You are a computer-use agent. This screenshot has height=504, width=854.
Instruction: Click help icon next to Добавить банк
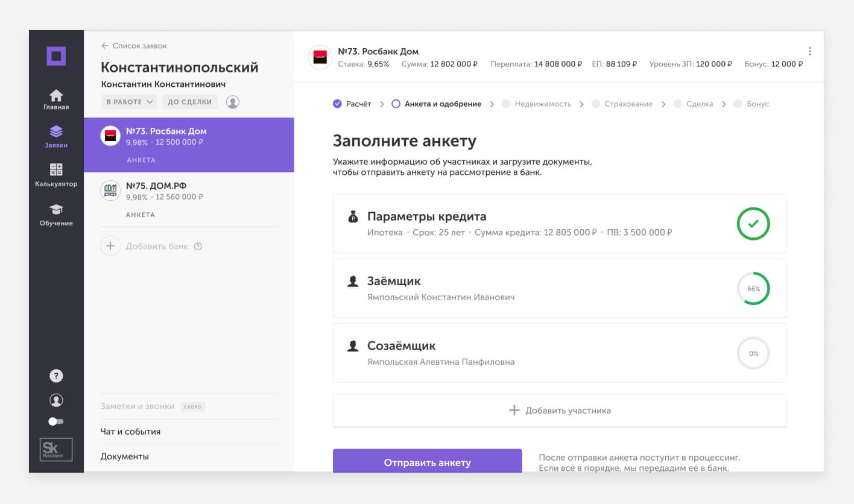pyautogui.click(x=198, y=247)
